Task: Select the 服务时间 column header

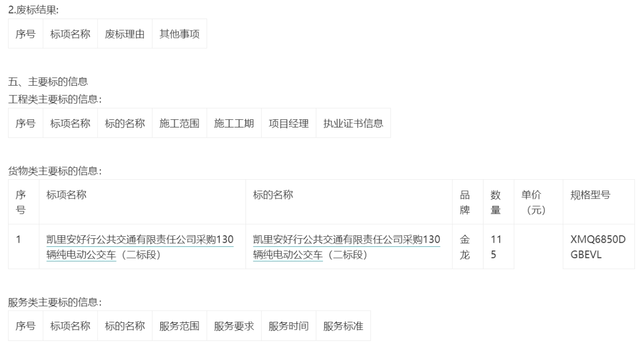Action: [x=288, y=326]
